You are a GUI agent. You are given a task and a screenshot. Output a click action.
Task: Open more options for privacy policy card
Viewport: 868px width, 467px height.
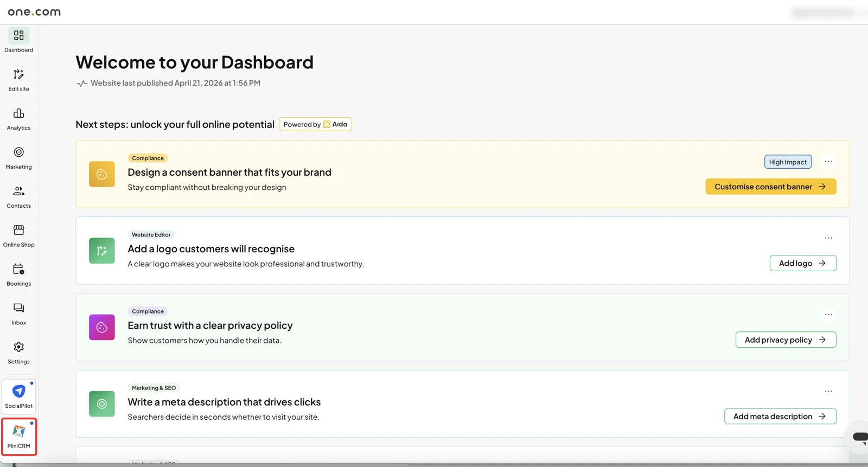828,315
